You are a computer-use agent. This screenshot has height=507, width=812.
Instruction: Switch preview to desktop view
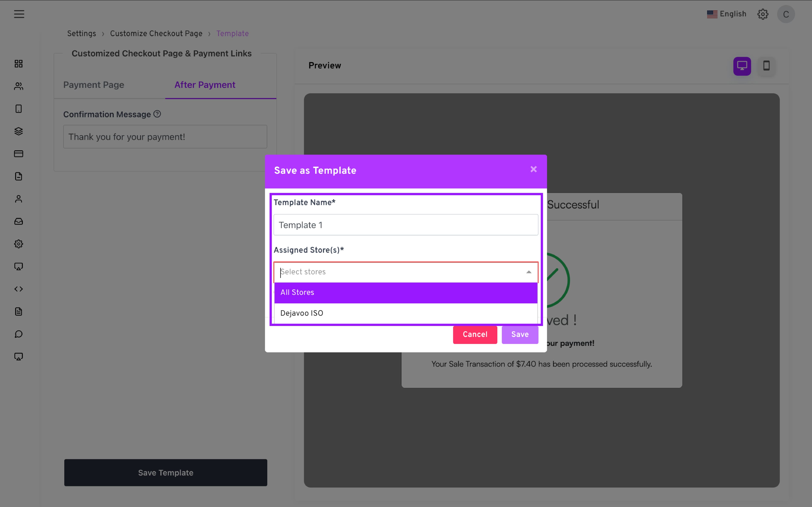(742, 66)
